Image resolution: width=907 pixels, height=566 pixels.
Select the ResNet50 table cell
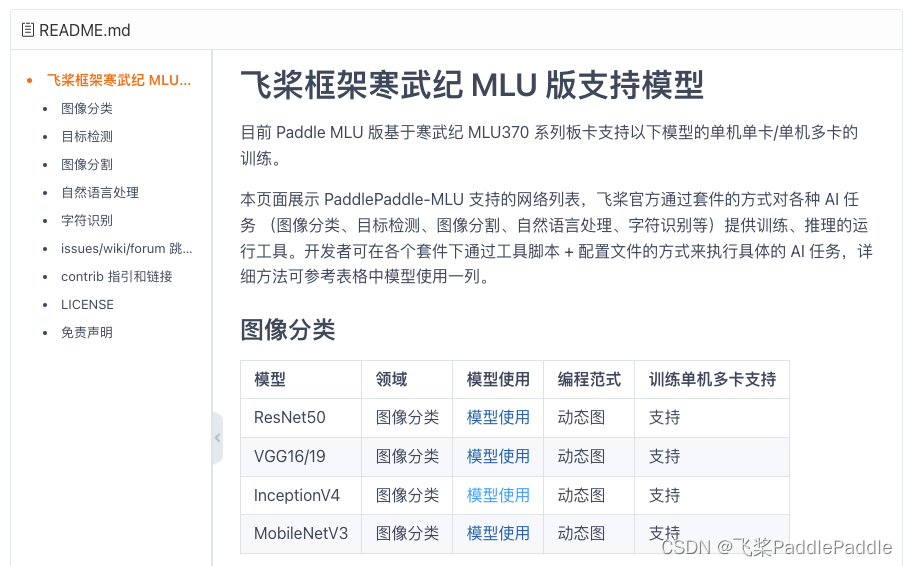(x=301, y=418)
